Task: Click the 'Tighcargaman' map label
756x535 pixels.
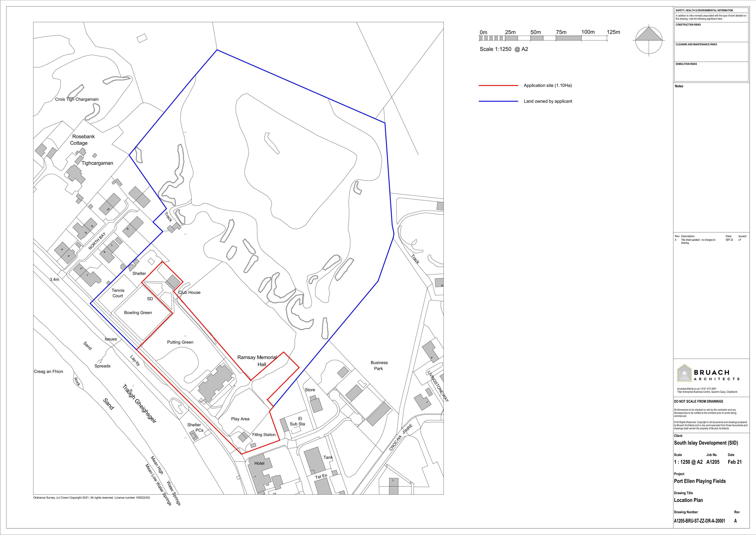Action: tap(97, 163)
